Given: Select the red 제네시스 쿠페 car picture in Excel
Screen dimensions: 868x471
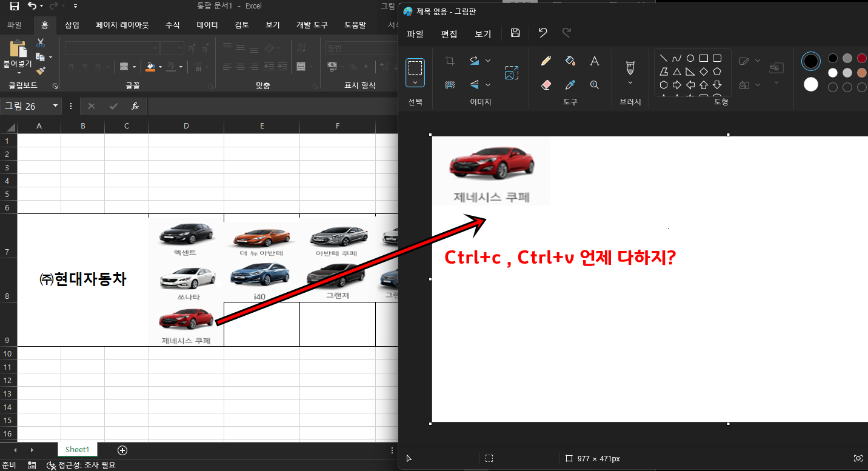Looking at the screenshot, I should 186,326.
